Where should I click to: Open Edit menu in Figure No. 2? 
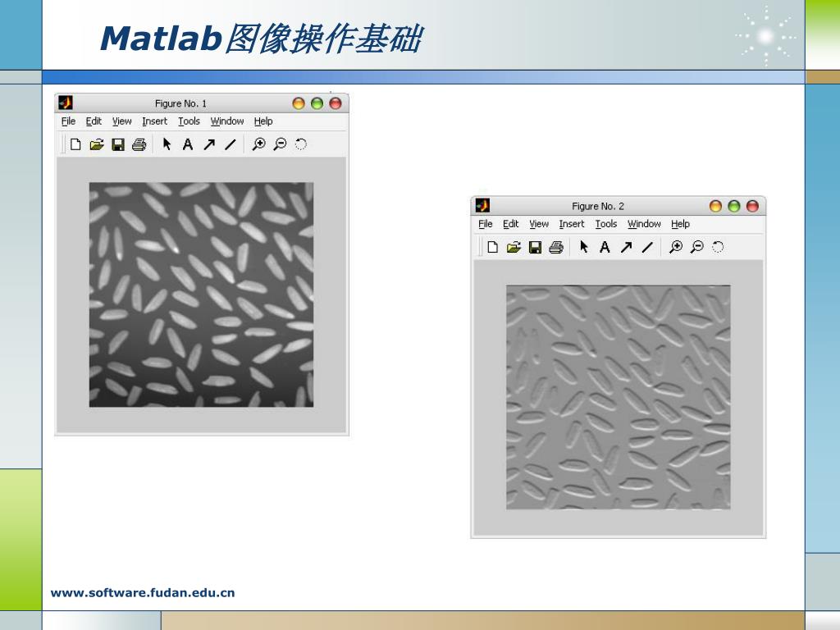510,224
